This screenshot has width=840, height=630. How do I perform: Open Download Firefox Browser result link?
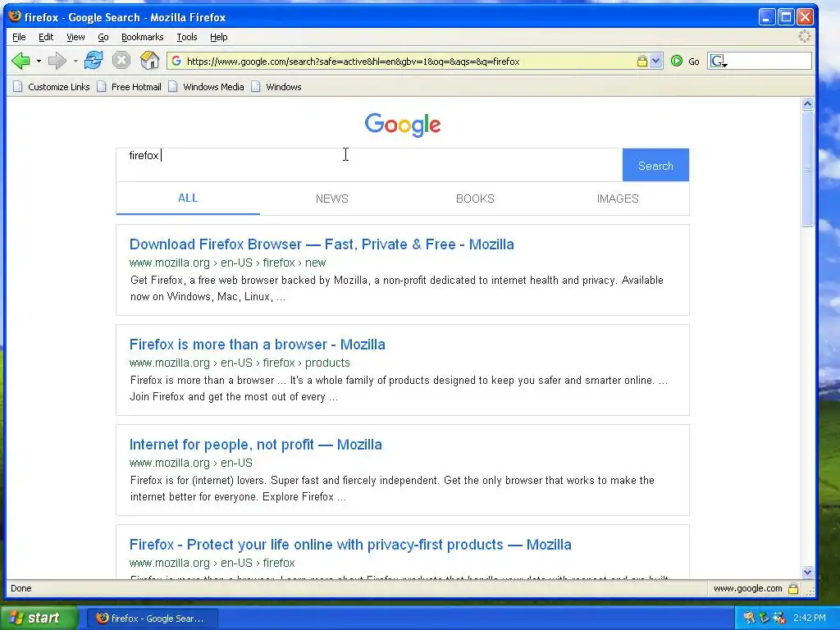click(x=322, y=244)
